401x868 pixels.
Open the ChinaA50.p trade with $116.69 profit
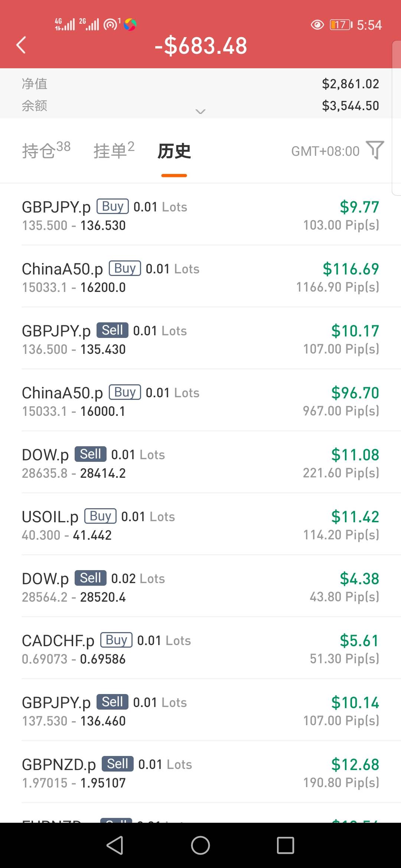pos(200,277)
